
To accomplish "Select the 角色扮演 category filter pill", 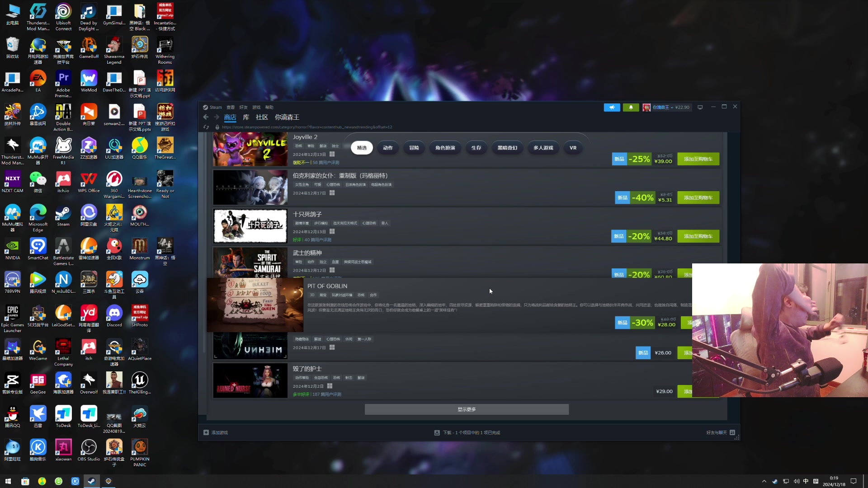I will coord(445,148).
